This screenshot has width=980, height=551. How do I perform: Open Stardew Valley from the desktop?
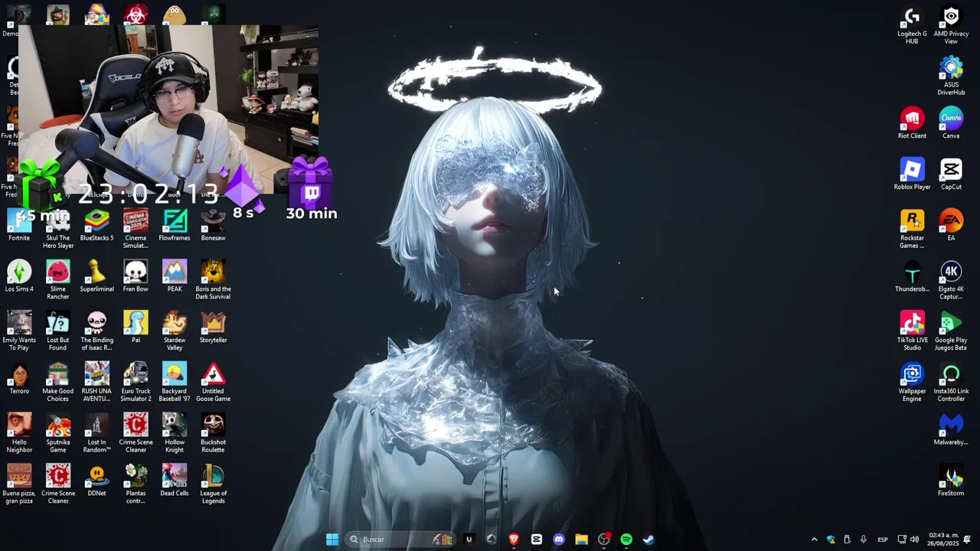click(175, 331)
